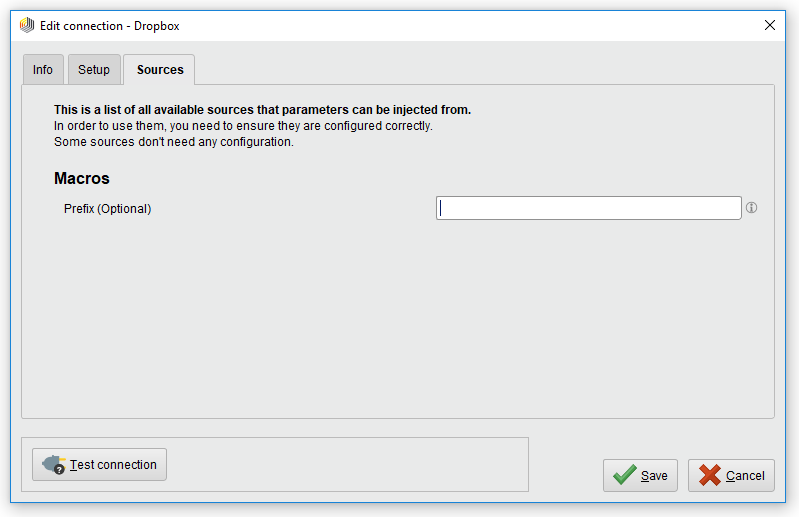Select the Sources tab
Image resolution: width=799 pixels, height=517 pixels.
point(160,70)
